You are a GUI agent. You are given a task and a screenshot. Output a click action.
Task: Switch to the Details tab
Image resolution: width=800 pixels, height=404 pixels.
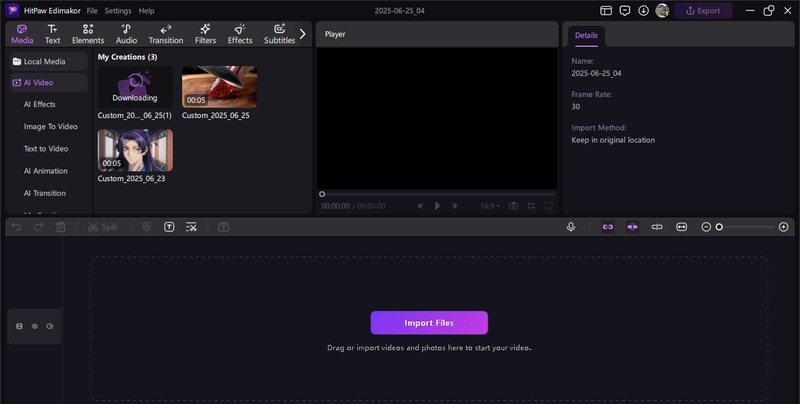click(x=586, y=34)
